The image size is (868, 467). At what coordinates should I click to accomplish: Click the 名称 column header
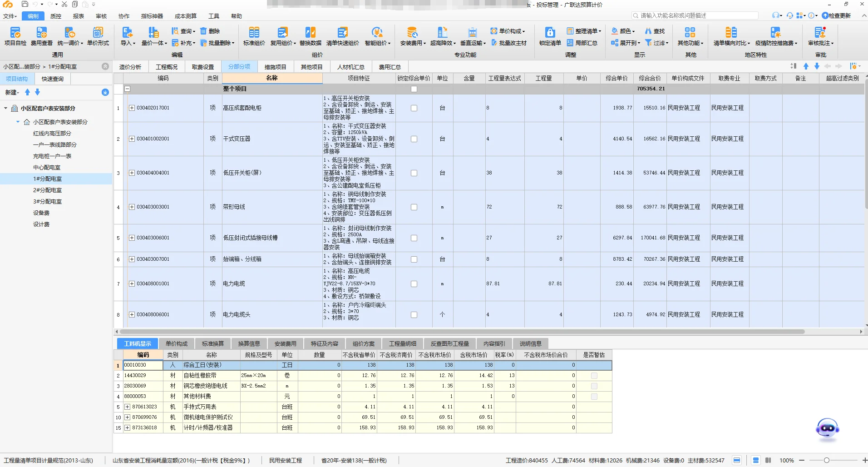point(272,78)
